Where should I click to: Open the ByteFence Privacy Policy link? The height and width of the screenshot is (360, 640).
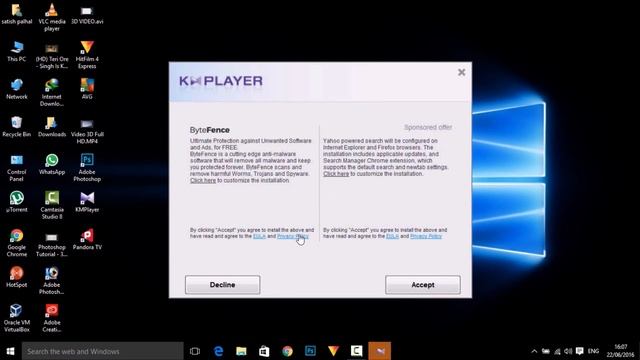293,236
